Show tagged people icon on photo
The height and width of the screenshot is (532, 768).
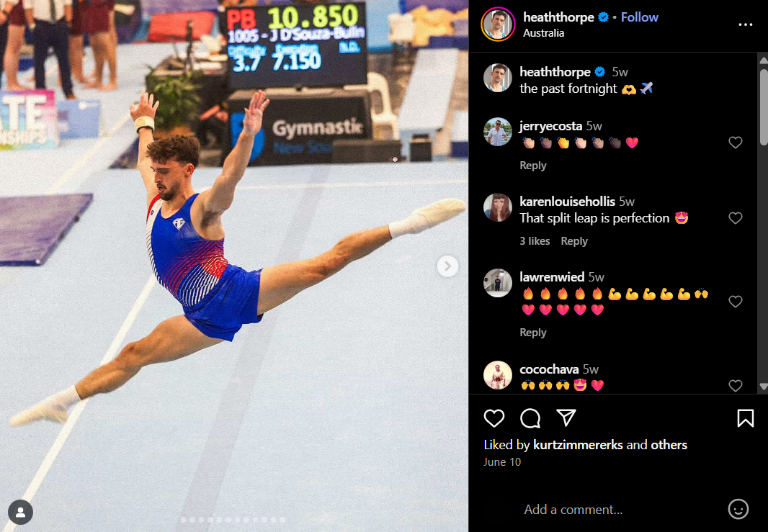[21, 512]
